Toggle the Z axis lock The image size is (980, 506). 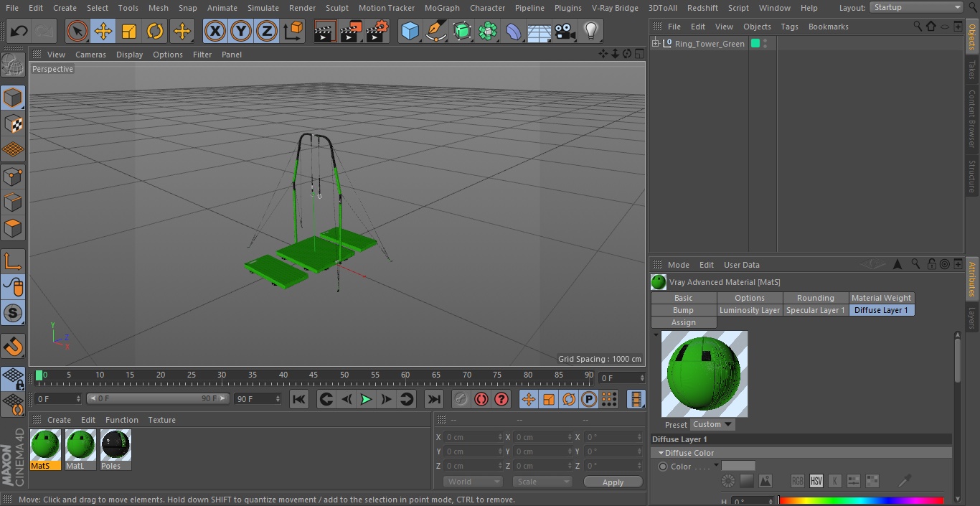coord(267,32)
